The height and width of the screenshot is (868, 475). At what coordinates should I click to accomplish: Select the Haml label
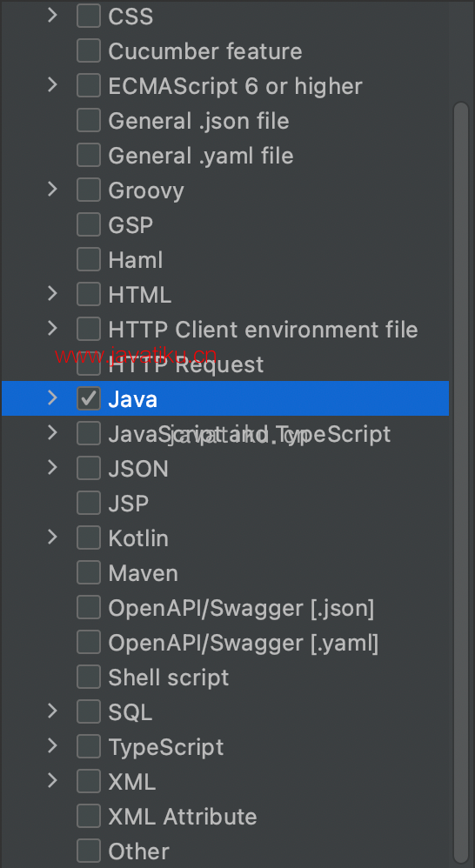pos(136,260)
